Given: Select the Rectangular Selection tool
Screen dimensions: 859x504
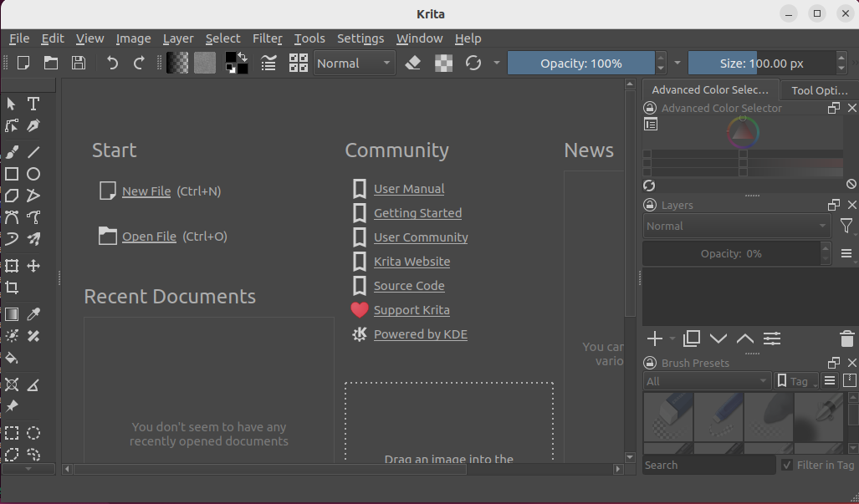Looking at the screenshot, I should pyautogui.click(x=12, y=434).
